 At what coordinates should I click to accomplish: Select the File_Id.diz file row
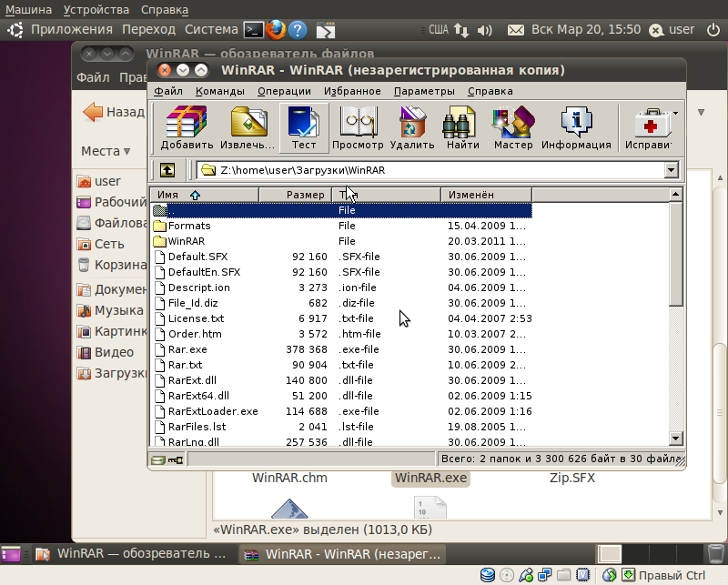tap(342, 303)
